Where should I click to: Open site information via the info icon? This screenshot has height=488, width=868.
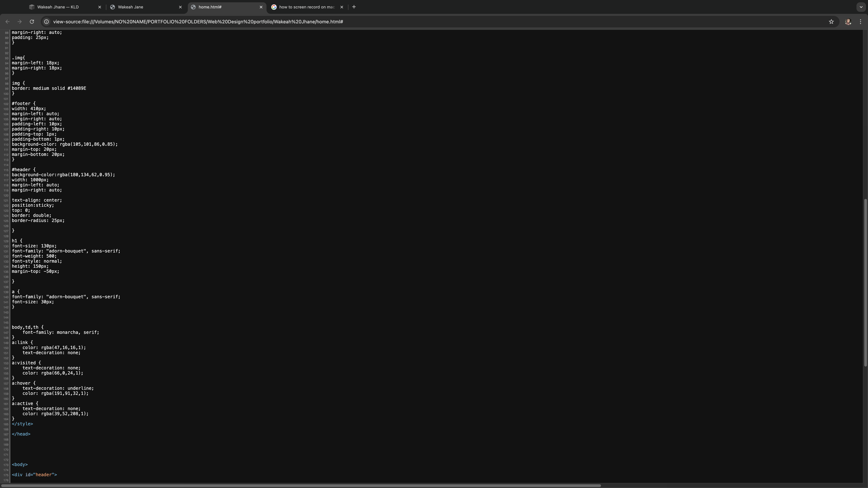coord(46,22)
